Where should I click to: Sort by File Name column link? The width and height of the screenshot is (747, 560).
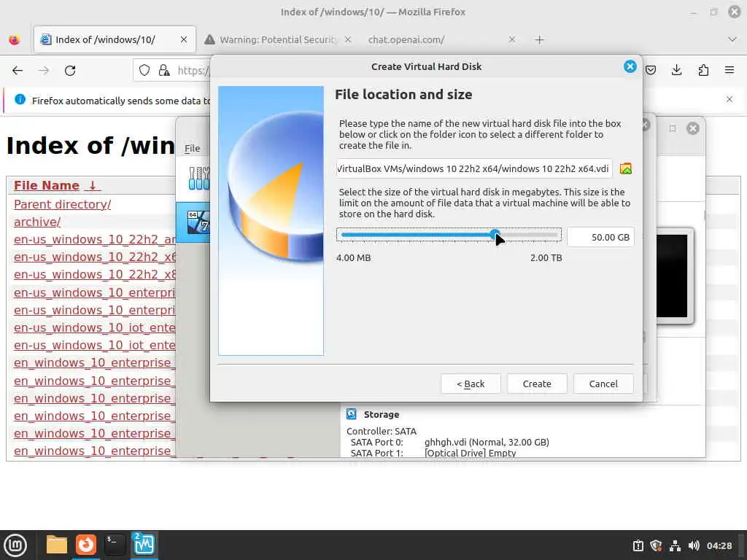[x=57, y=185]
